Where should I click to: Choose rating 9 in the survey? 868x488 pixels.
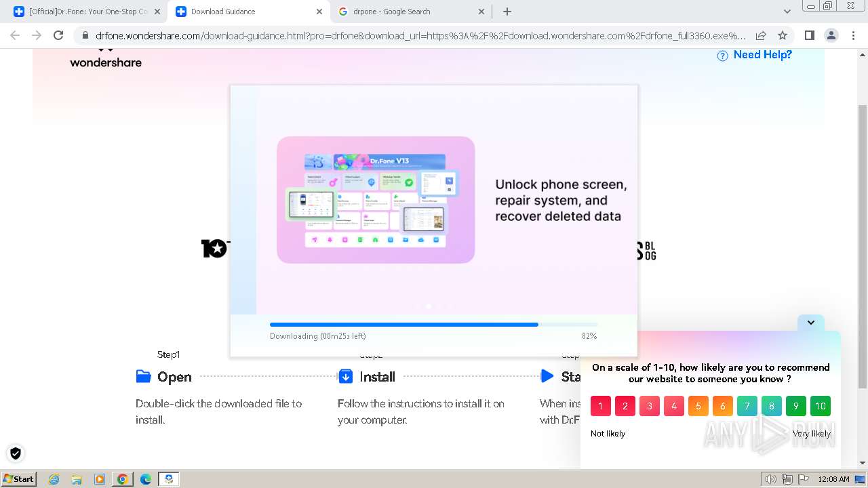(x=796, y=406)
